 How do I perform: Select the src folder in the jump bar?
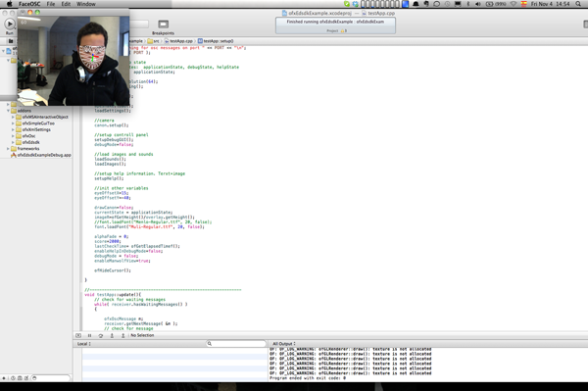[154, 41]
